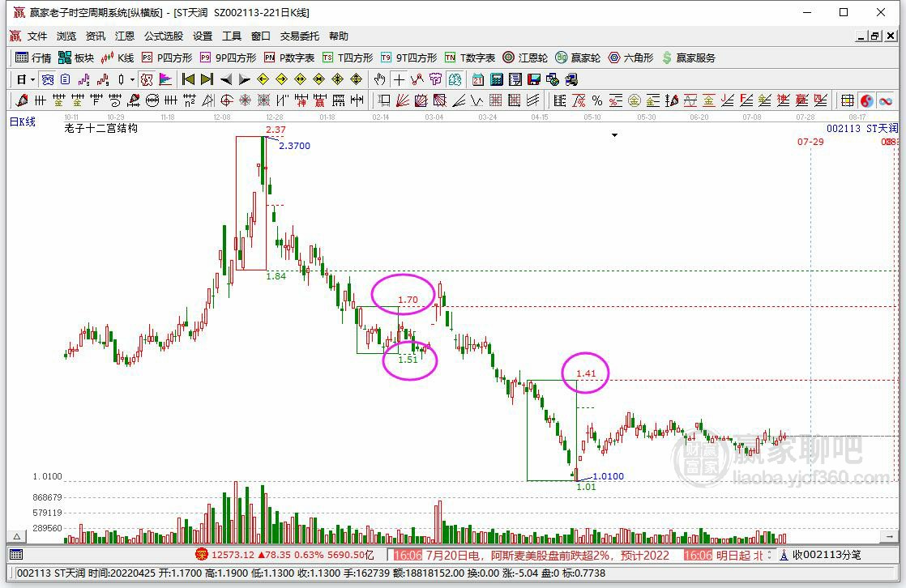Open the 江恩轮 Gann wheel
The width and height of the screenshot is (906, 588).
pos(525,58)
